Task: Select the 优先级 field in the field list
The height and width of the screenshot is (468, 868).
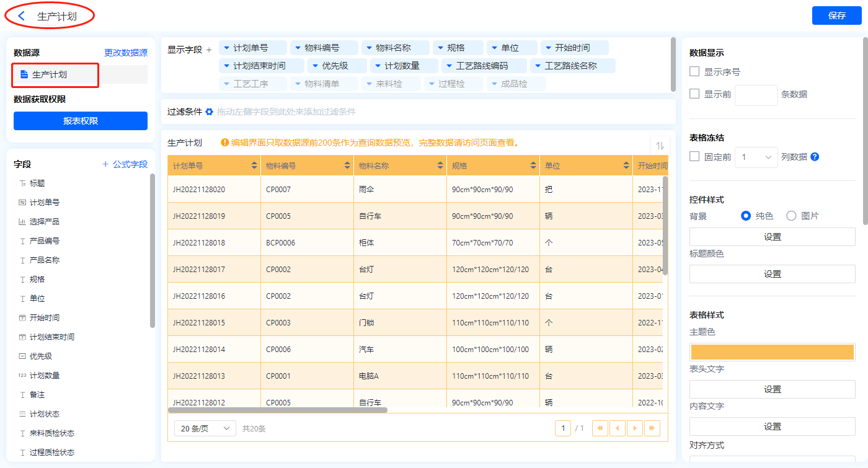Action: [x=41, y=356]
